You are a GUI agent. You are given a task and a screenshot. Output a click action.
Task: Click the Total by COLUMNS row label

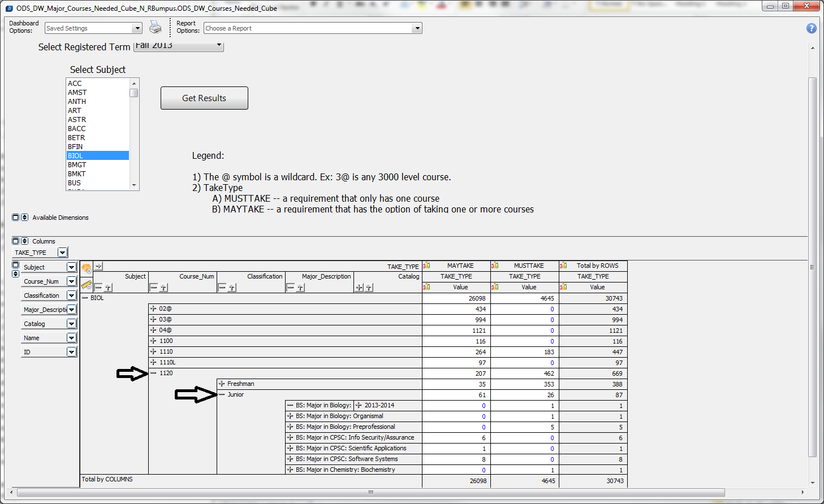107,479
